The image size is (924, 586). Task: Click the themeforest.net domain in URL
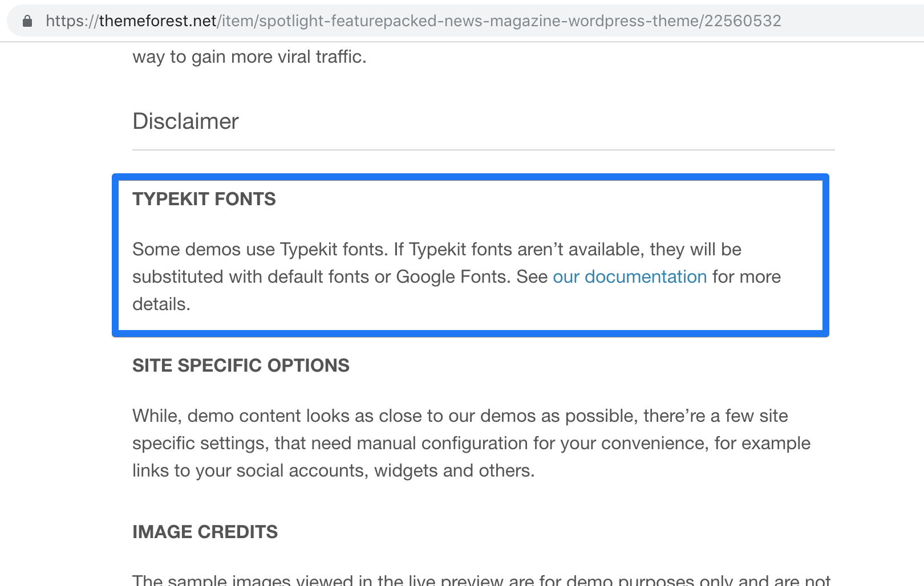click(x=157, y=21)
